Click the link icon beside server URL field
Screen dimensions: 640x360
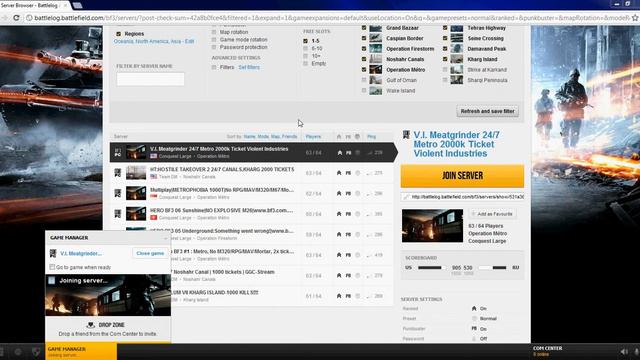pyautogui.click(x=406, y=197)
